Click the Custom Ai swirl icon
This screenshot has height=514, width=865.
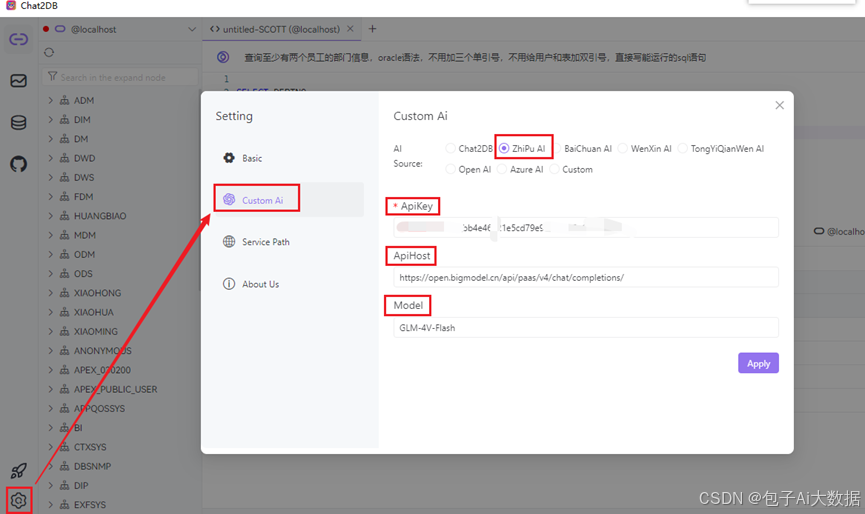pos(229,200)
